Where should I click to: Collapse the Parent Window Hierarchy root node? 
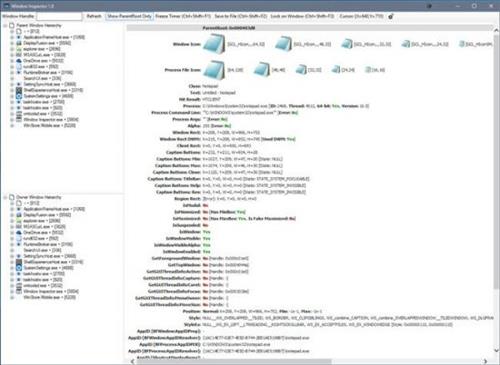point(5,25)
